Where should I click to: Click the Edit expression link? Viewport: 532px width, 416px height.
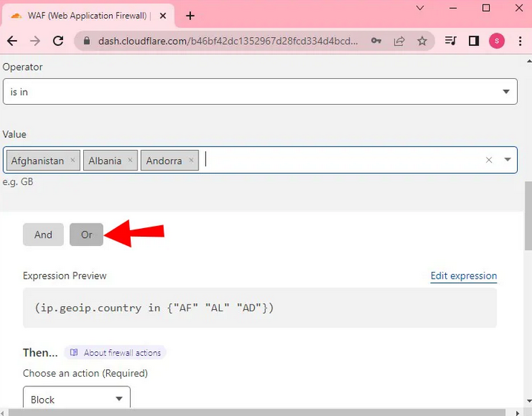tap(464, 276)
